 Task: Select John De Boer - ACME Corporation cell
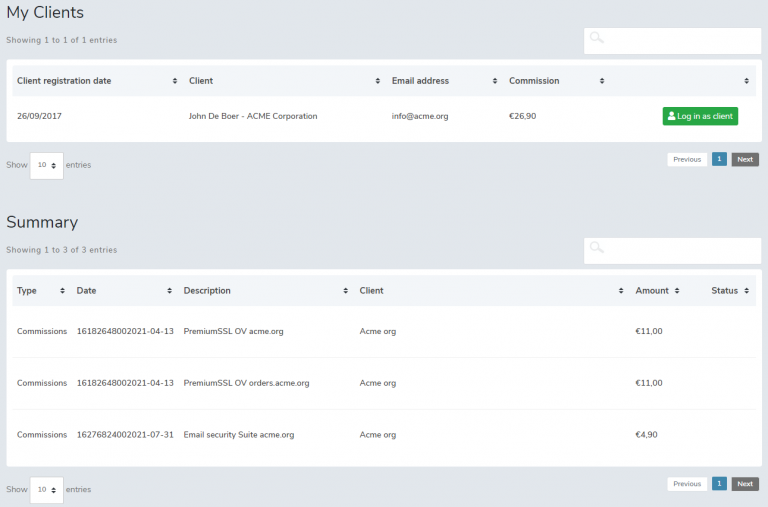pyautogui.click(x=253, y=116)
